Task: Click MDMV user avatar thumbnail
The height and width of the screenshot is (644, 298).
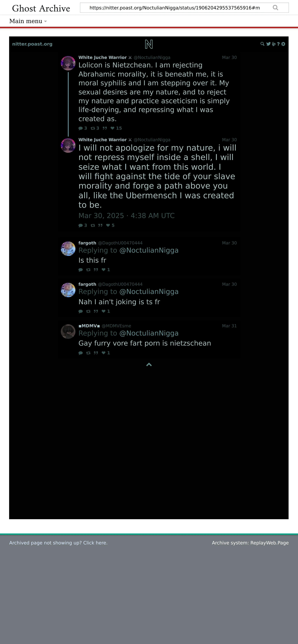Action: point(68,331)
